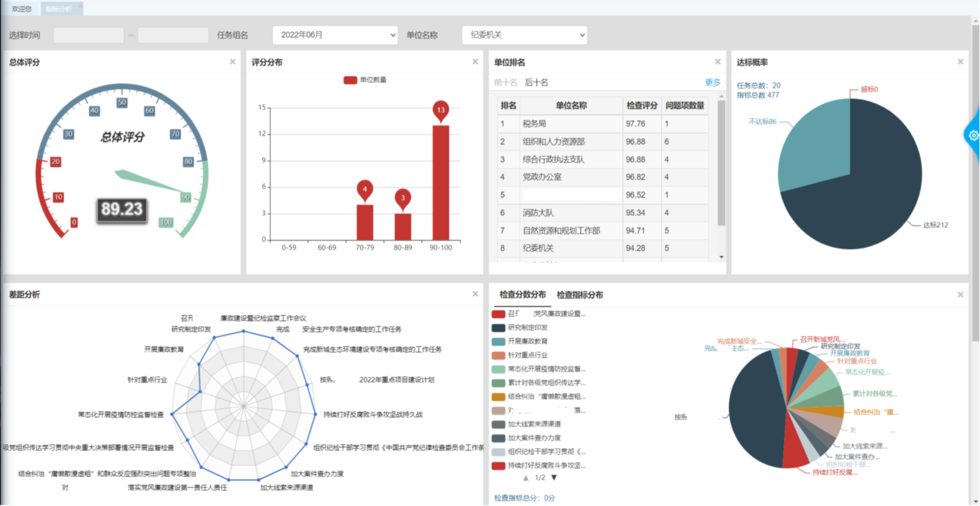The width and height of the screenshot is (980, 506).
Task: Click the 超标0 pie label
Action: pyautogui.click(x=869, y=89)
